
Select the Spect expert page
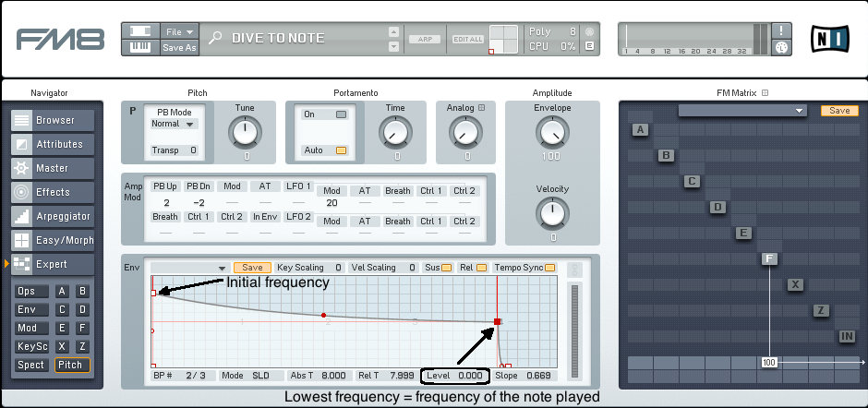pyautogui.click(x=31, y=366)
